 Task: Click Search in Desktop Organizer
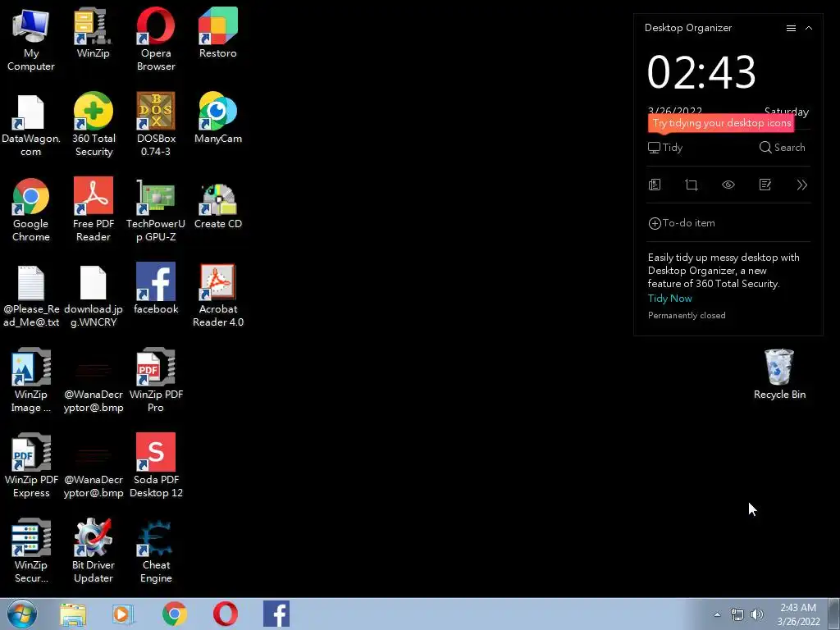coord(782,148)
